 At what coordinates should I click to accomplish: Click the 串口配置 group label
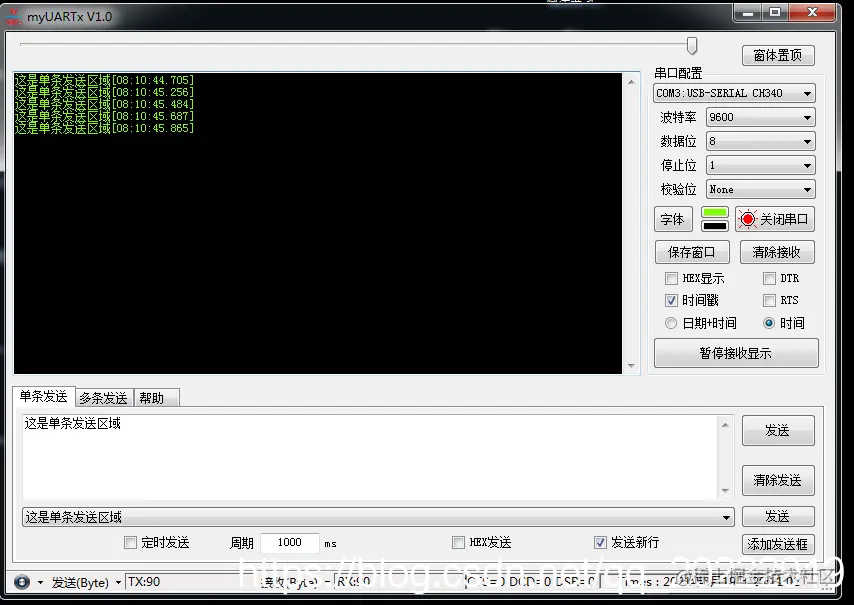(678, 74)
